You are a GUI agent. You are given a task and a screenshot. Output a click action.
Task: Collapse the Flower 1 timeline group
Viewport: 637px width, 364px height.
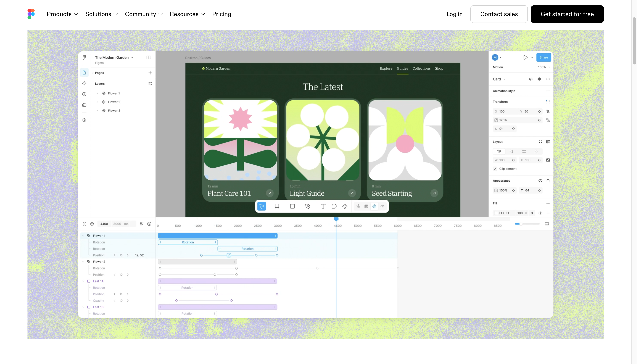pyautogui.click(x=83, y=236)
